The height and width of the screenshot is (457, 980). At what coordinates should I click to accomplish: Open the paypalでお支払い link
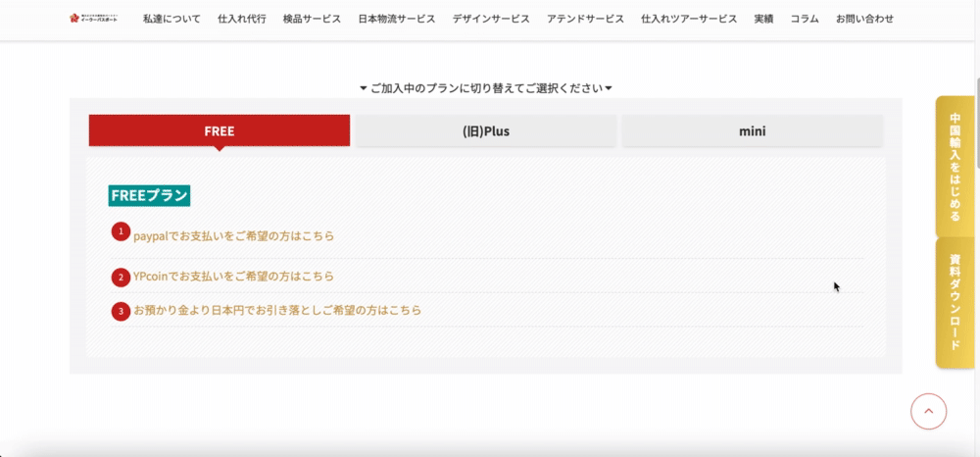coord(234,236)
